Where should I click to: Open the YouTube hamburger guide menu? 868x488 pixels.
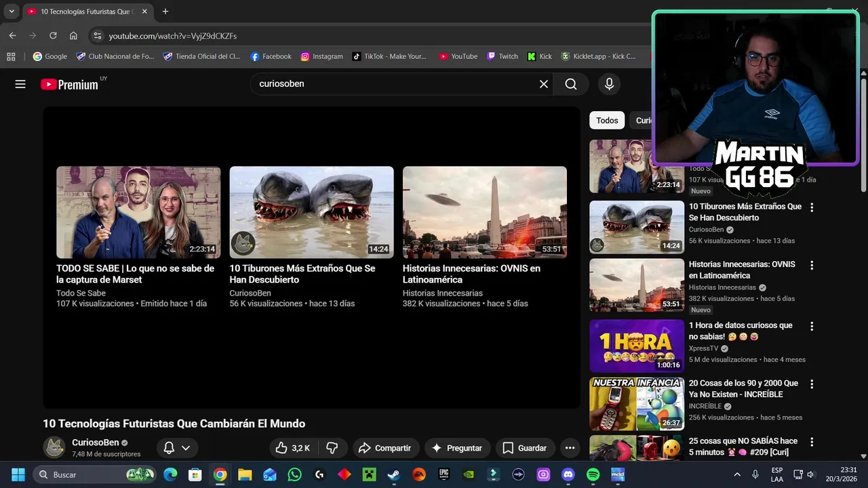pos(20,84)
